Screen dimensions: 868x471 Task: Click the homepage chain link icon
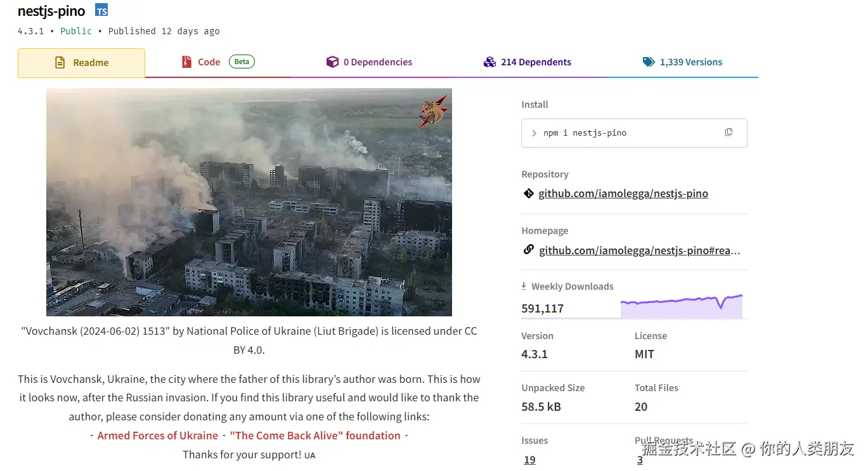pyautogui.click(x=528, y=250)
